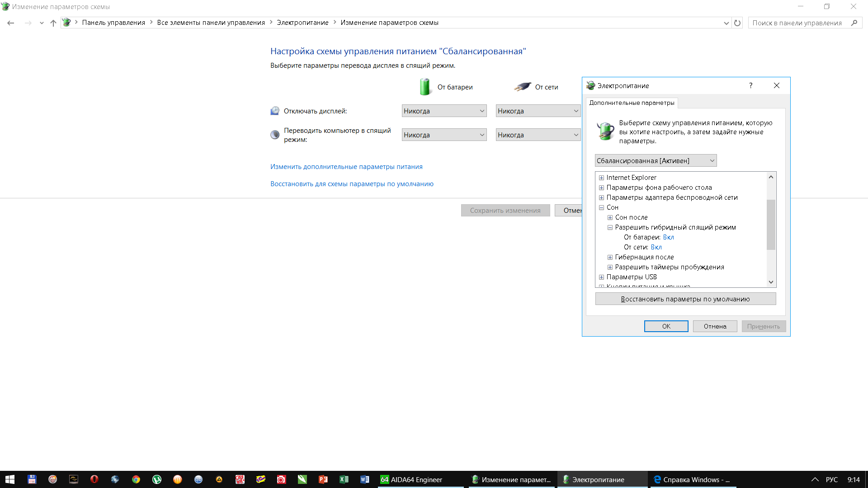Expand the 'Гибернация после' node
This screenshot has height=488, width=868.
point(610,257)
